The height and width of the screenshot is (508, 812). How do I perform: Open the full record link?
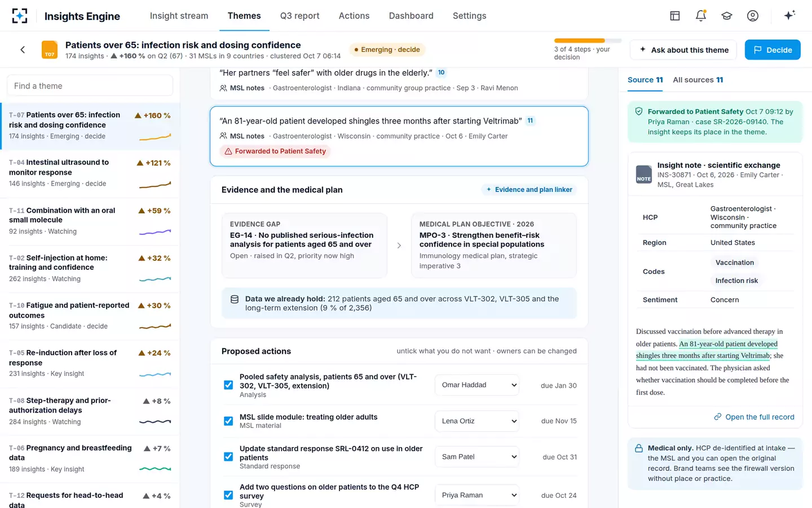[x=754, y=417]
